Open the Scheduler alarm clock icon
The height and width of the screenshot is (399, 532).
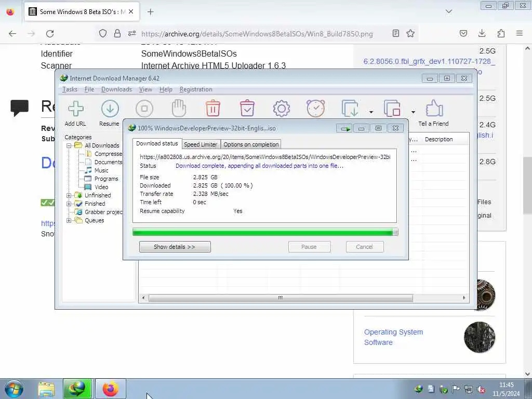[x=316, y=109]
